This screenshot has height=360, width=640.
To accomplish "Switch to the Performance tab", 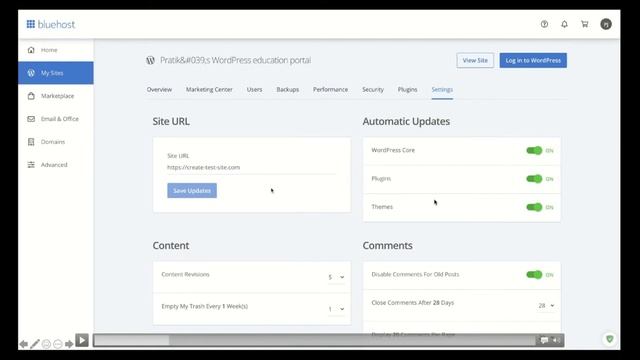I will pyautogui.click(x=330, y=89).
